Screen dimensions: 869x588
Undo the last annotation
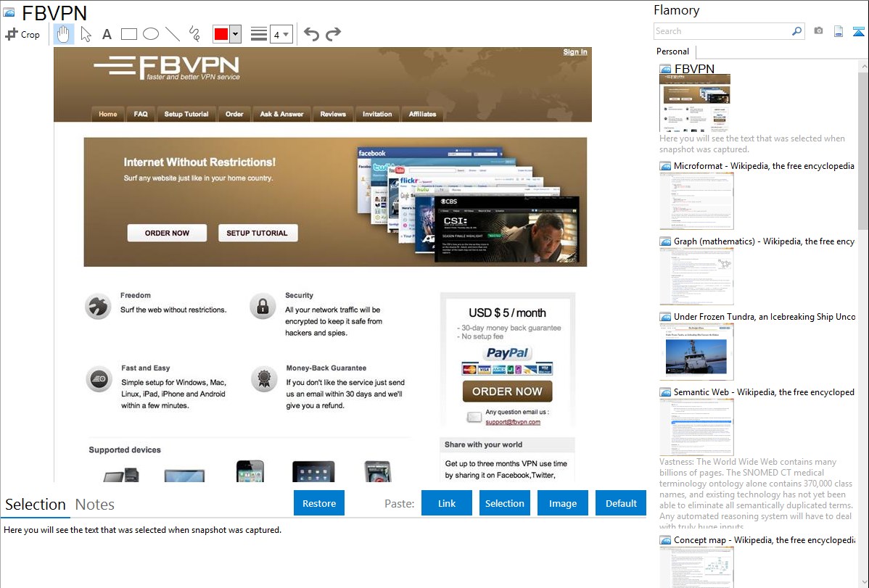pos(311,34)
